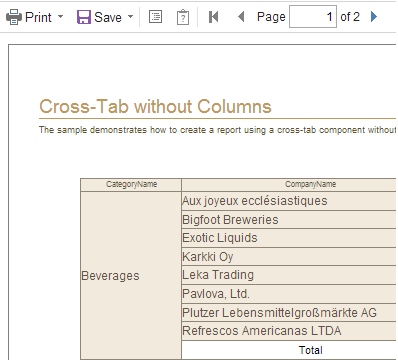
Task: Focus the page number input field
Action: point(313,16)
